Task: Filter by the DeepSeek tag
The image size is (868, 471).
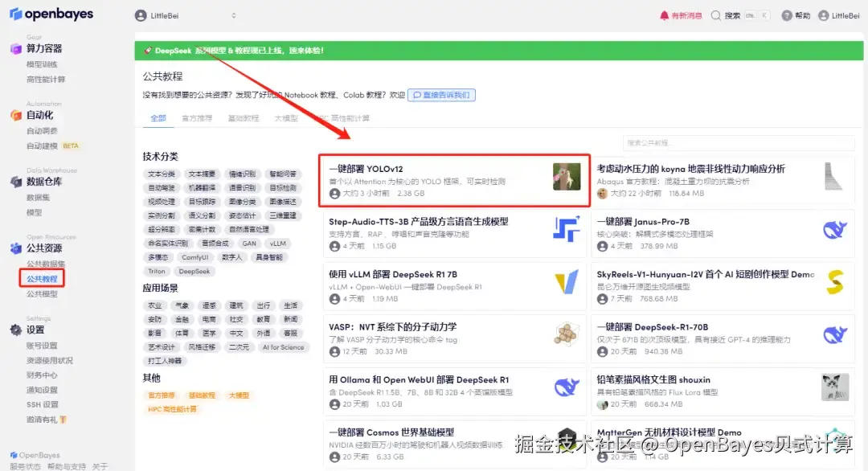Action: point(194,271)
